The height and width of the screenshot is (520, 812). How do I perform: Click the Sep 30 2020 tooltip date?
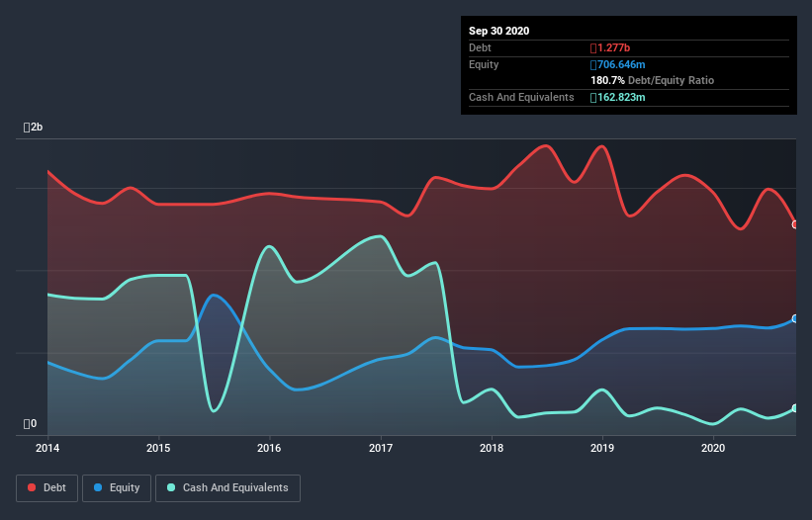point(498,31)
